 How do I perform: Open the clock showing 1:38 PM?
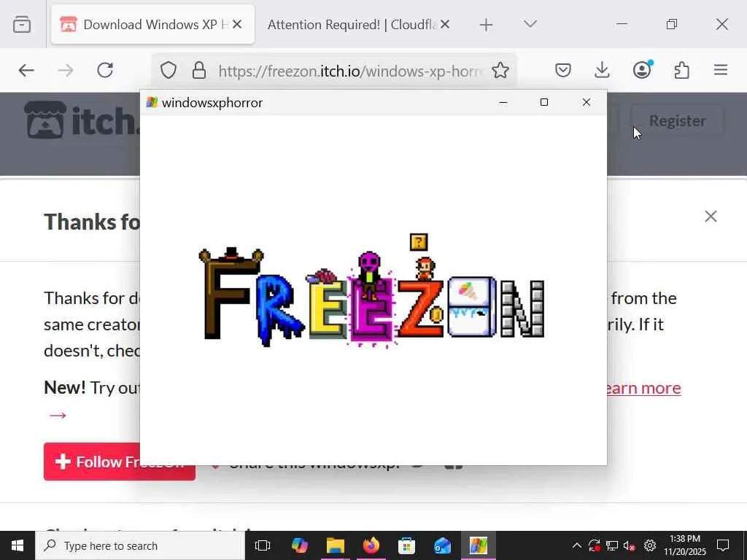pyautogui.click(x=685, y=545)
